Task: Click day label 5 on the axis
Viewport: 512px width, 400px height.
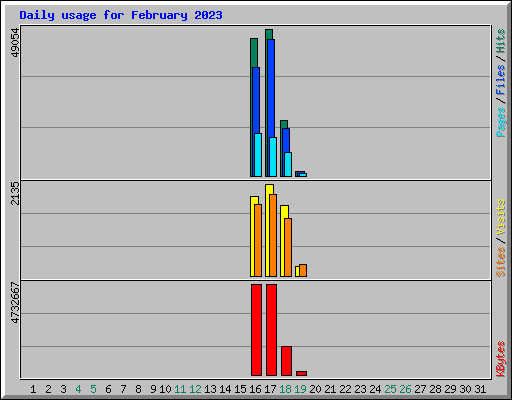Action: click(x=93, y=389)
